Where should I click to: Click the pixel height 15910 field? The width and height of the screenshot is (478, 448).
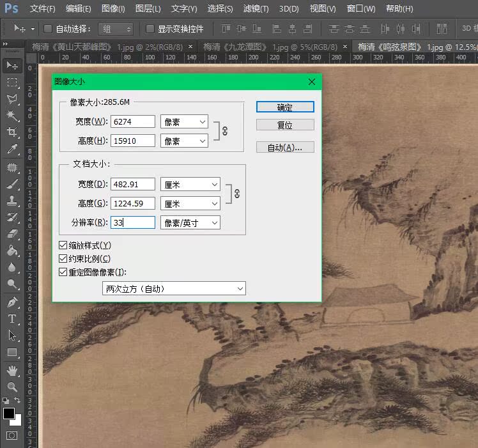tap(133, 141)
